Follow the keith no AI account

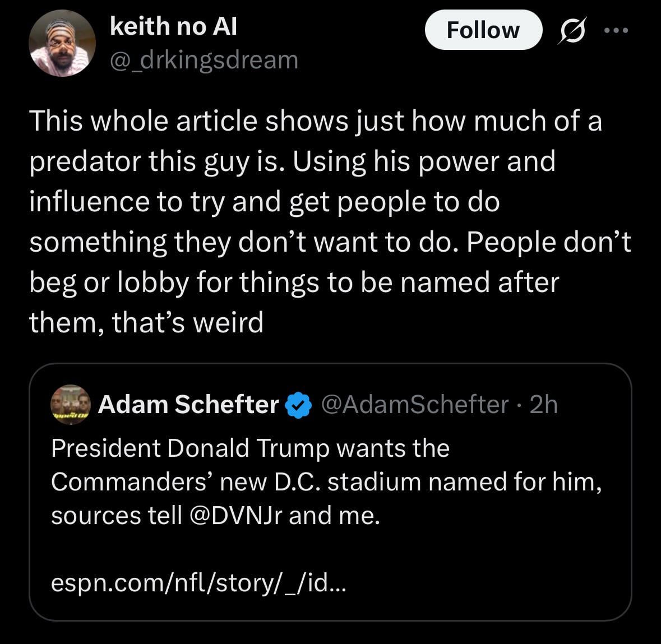483,30
